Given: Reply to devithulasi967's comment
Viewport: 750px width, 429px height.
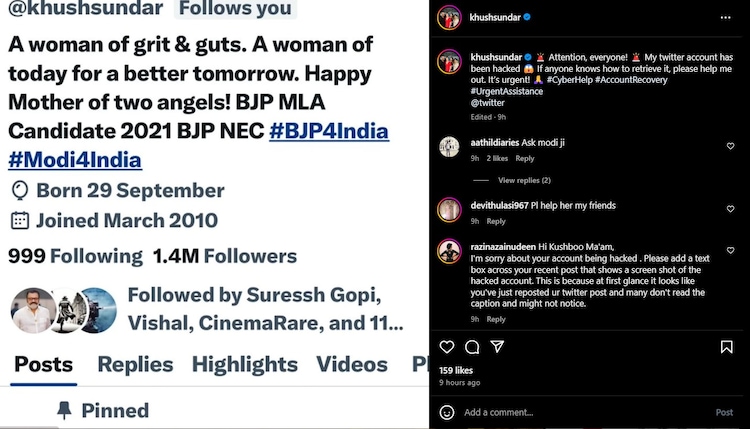Looking at the screenshot, I should pos(496,221).
